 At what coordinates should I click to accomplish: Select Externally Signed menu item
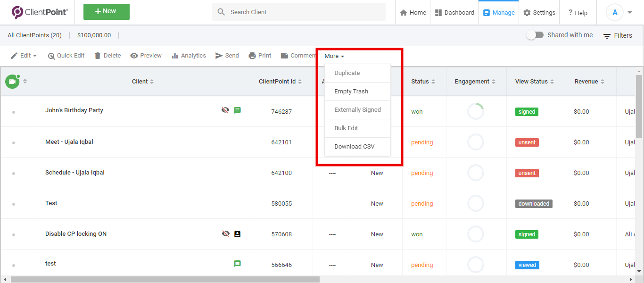pos(358,110)
